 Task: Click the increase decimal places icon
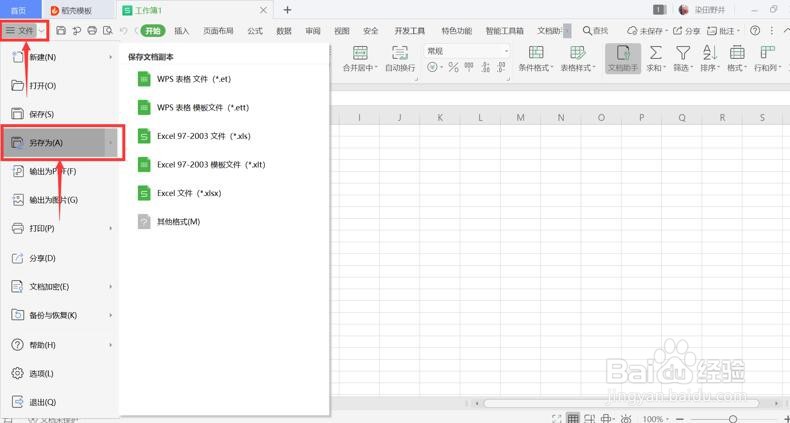coord(486,67)
